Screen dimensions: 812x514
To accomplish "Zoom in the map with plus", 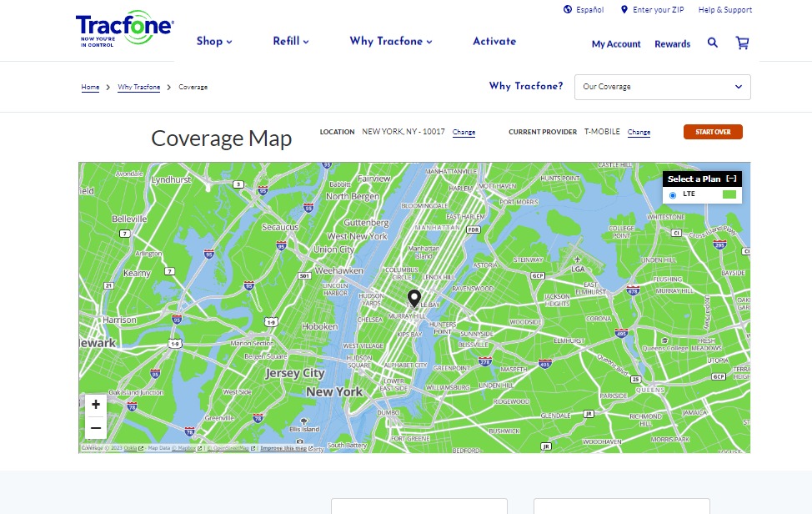I will 96,404.
